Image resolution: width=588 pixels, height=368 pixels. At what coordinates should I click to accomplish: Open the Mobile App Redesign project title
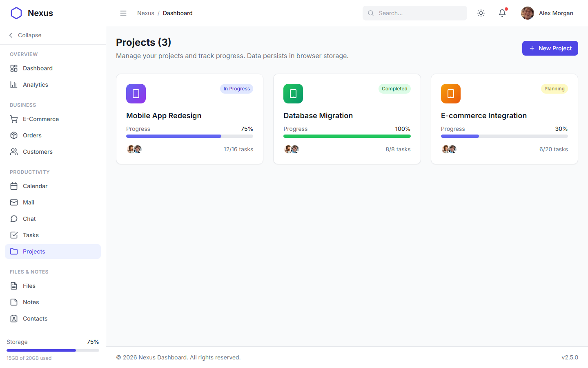pos(164,116)
